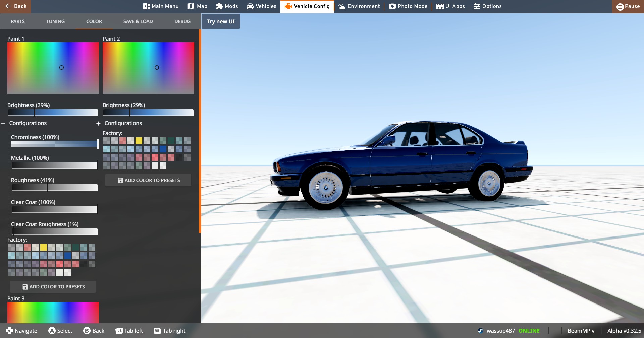This screenshot has width=644, height=338.
Task: Click the Clear Coat slider track
Action: [x=54, y=210]
